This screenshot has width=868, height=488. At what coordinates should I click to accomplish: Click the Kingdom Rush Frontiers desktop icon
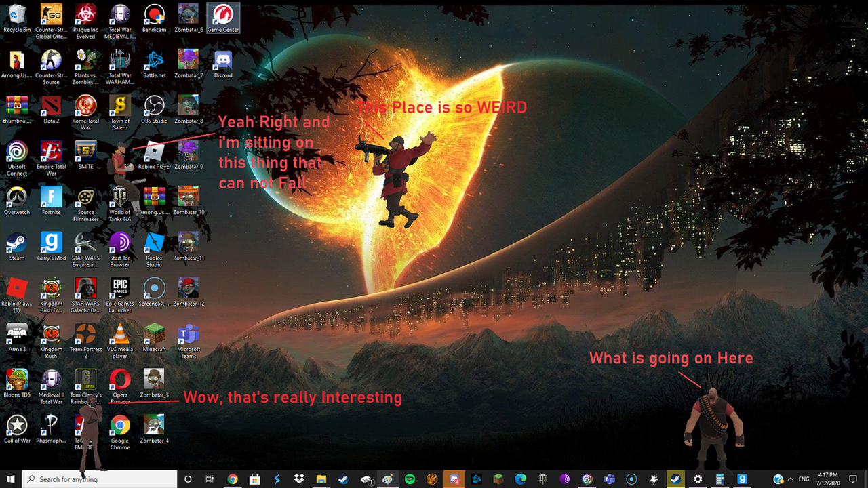tap(52, 295)
